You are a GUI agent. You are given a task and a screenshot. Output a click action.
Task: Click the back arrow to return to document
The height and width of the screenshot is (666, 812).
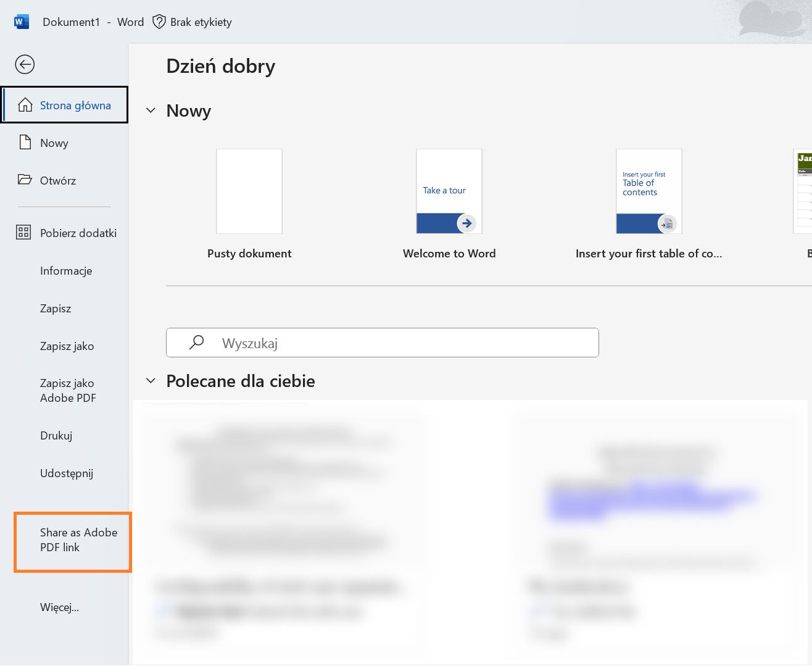click(25, 64)
